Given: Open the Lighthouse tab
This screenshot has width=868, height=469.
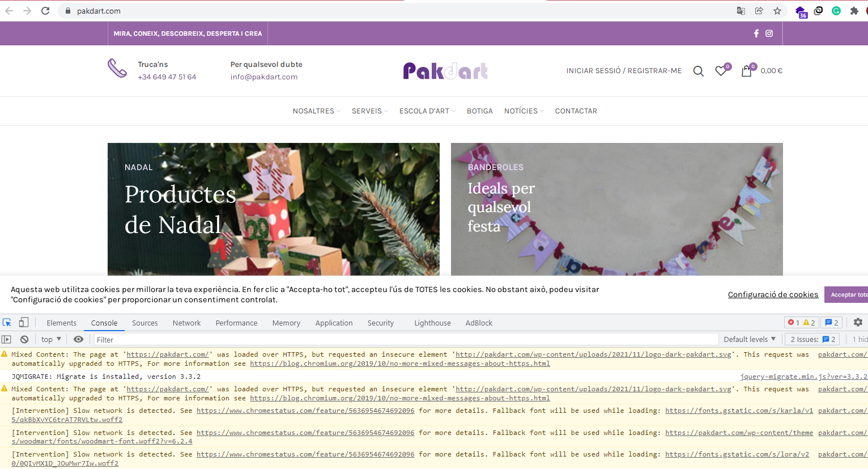Looking at the screenshot, I should 432,323.
